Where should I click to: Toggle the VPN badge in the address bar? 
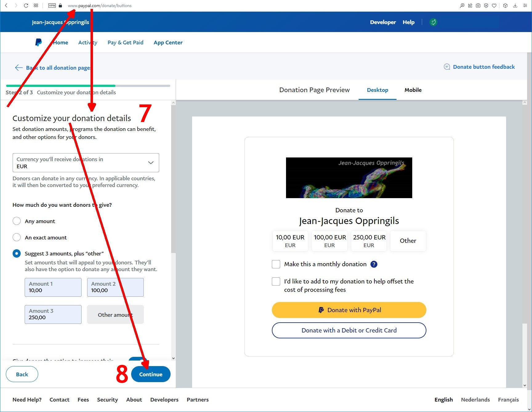click(52, 6)
